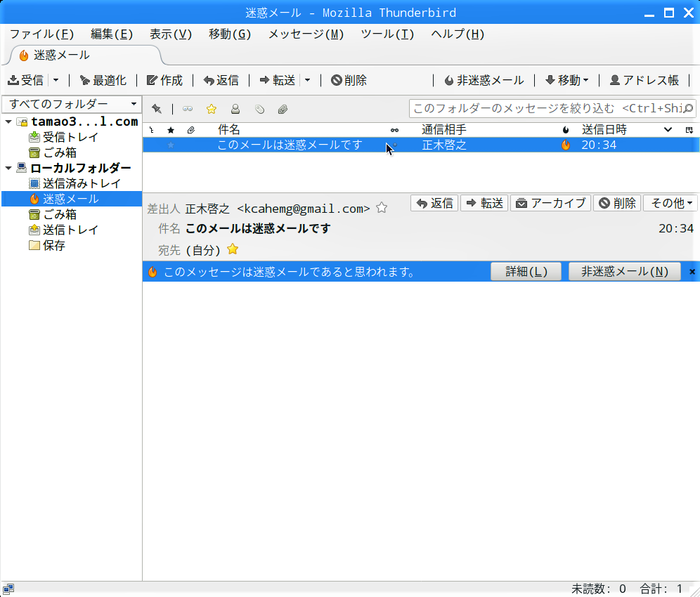Screen dimensions: 700x597
Task: Click the 転送 toolbar button in main toolbar
Action: click(277, 80)
